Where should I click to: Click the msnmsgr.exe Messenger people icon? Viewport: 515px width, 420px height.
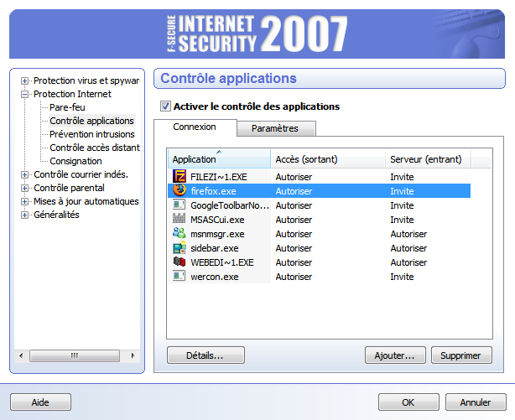(179, 233)
